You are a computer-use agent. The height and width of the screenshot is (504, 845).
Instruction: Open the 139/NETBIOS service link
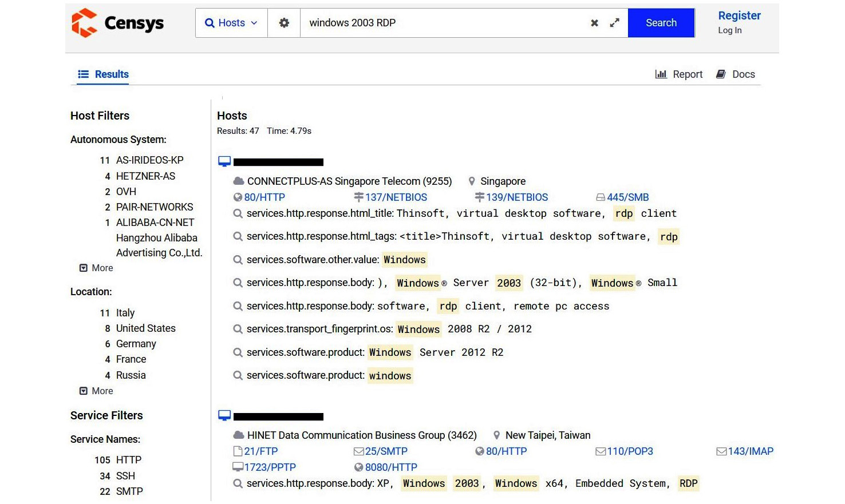tap(517, 197)
